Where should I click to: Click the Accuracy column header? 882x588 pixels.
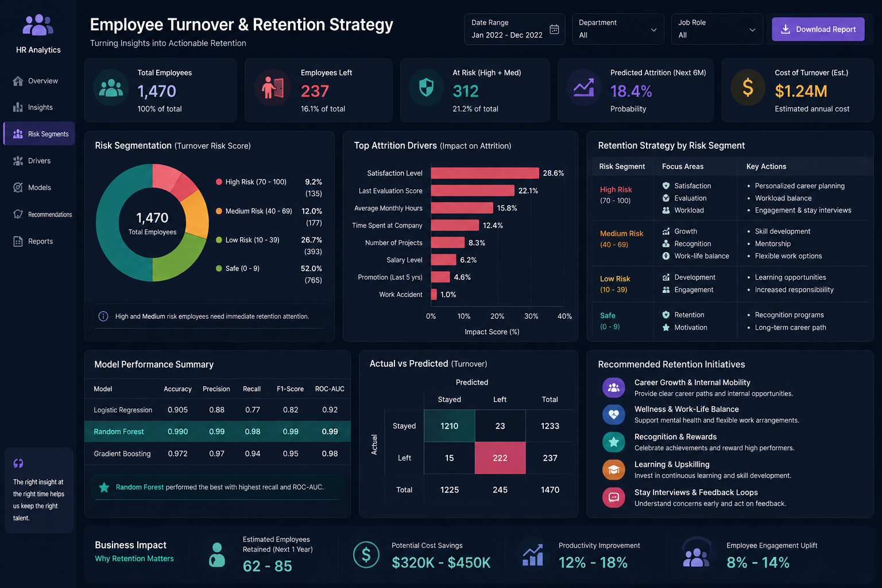click(x=177, y=389)
